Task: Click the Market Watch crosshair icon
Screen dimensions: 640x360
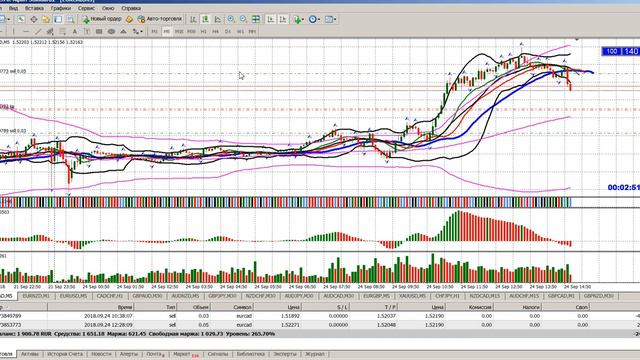Action: [34, 19]
